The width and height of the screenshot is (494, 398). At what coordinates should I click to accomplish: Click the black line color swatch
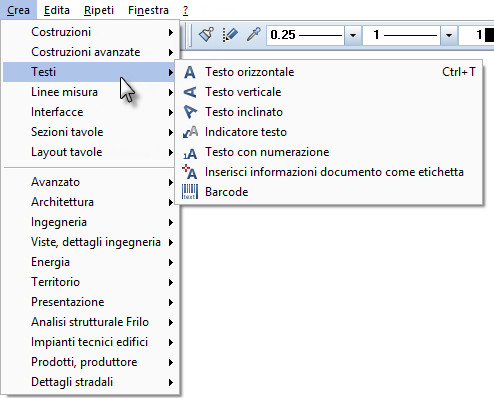pos(489,35)
